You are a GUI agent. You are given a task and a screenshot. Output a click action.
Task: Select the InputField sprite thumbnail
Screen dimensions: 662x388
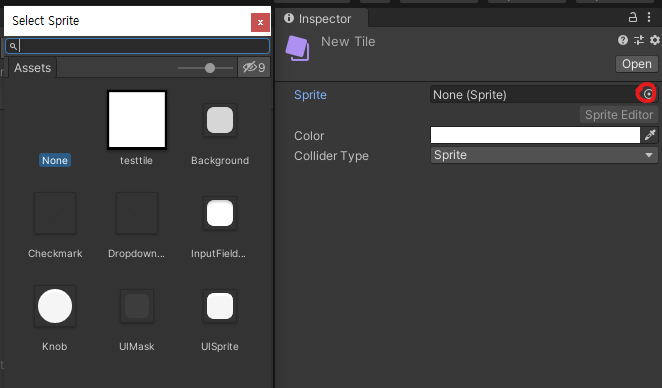pyautogui.click(x=220, y=213)
